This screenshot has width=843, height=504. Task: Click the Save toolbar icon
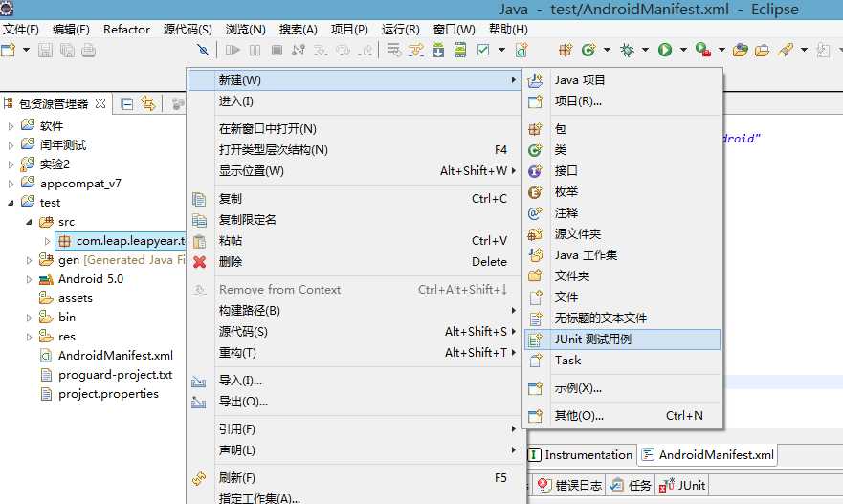coord(45,51)
